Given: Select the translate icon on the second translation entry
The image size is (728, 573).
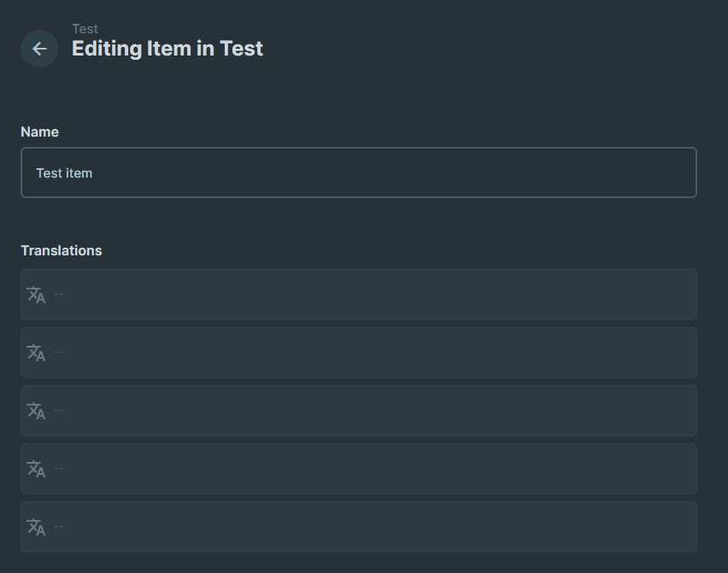Looking at the screenshot, I should (x=35, y=353).
